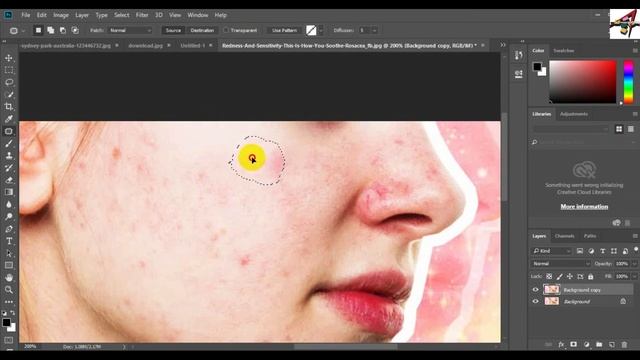Open the Patch mode Normal dropdown
Screen dimensions: 640x360
pos(130,30)
